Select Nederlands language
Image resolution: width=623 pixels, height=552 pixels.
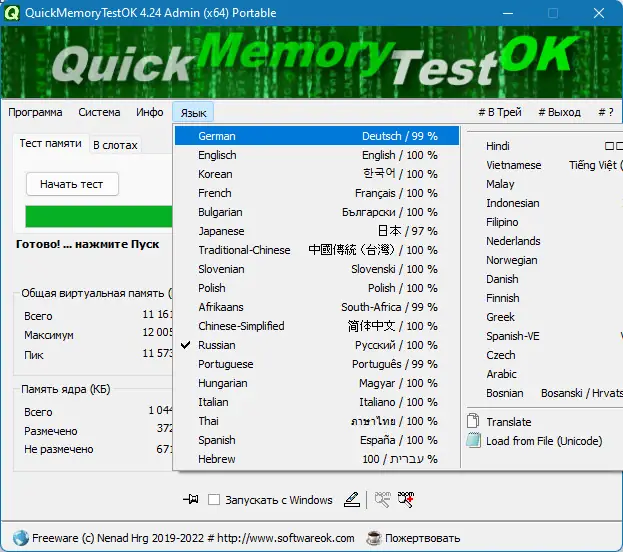544,241
